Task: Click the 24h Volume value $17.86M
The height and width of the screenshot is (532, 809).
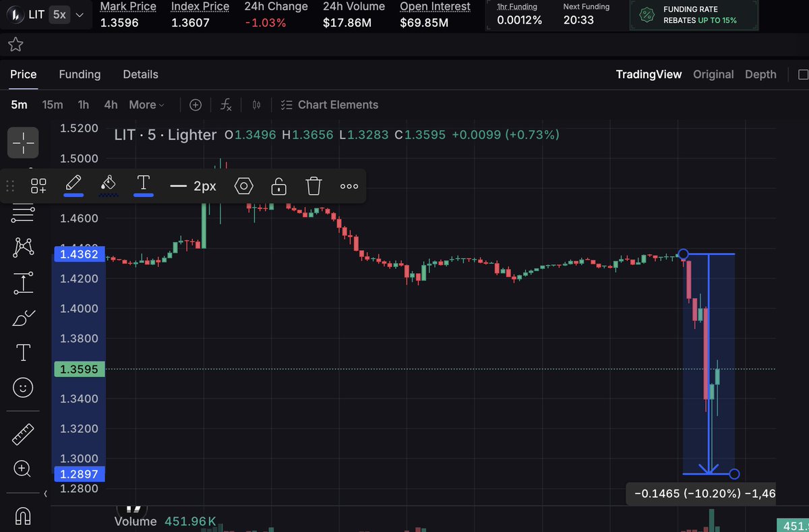Action: click(347, 22)
